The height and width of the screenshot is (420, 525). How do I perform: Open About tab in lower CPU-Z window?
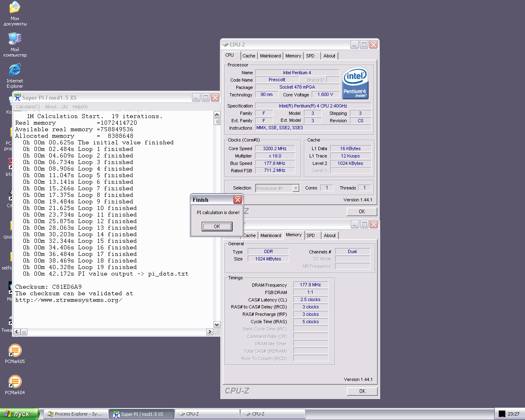[x=330, y=235]
